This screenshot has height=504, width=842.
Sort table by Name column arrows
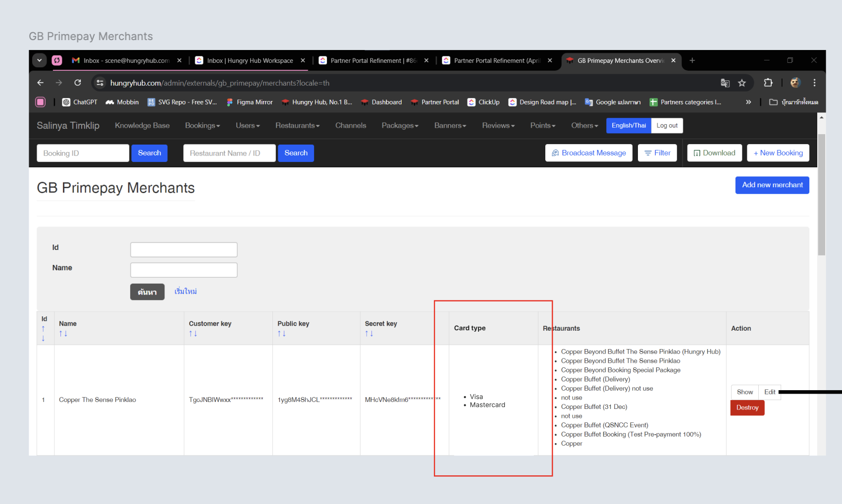63,334
